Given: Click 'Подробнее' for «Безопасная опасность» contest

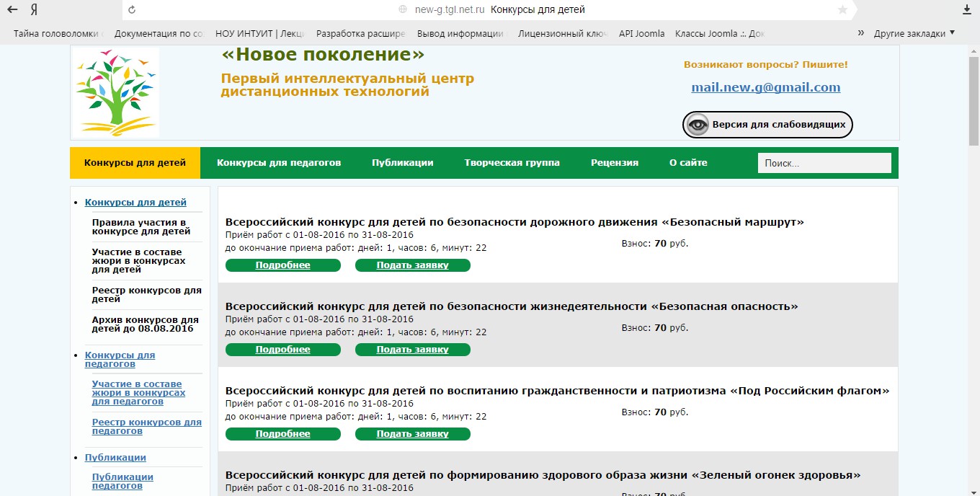Looking at the screenshot, I should [x=282, y=350].
